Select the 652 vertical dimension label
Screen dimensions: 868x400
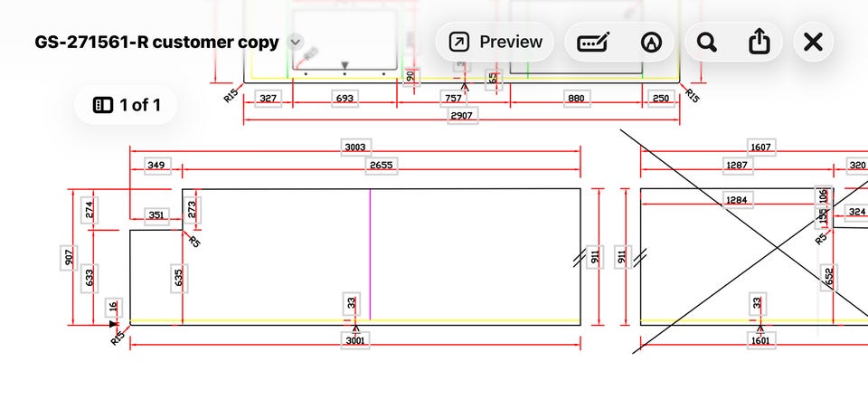point(829,278)
